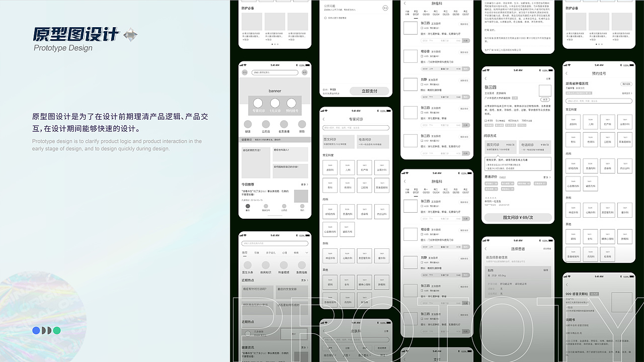Select 皮肤科 tile in 预约挂号 screen

click(573, 121)
